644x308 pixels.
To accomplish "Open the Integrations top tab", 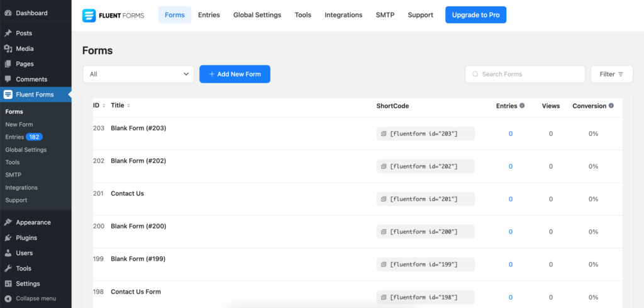I will (343, 15).
